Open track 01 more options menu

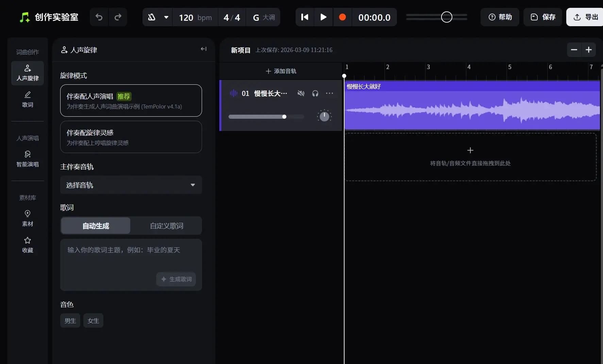pyautogui.click(x=330, y=93)
